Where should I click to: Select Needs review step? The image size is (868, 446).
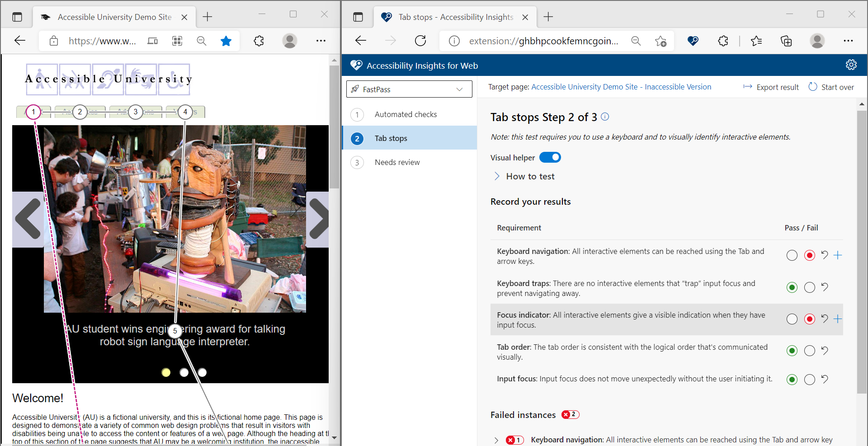click(410, 162)
